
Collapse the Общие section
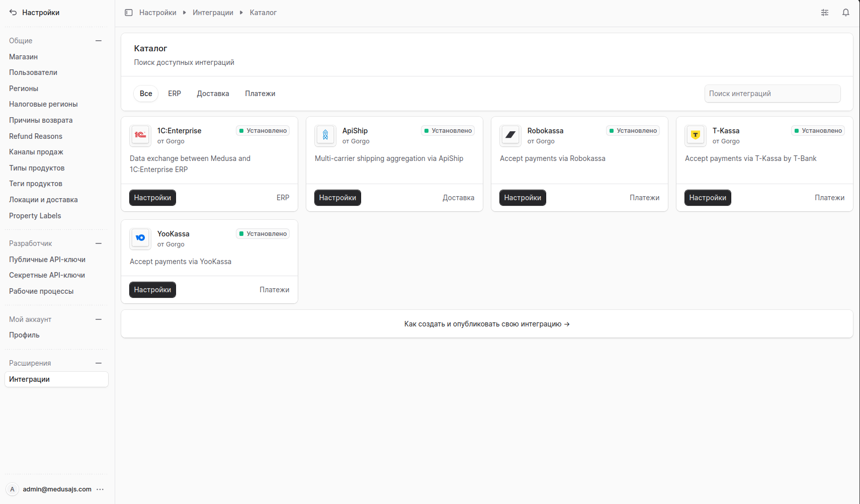pyautogui.click(x=99, y=41)
